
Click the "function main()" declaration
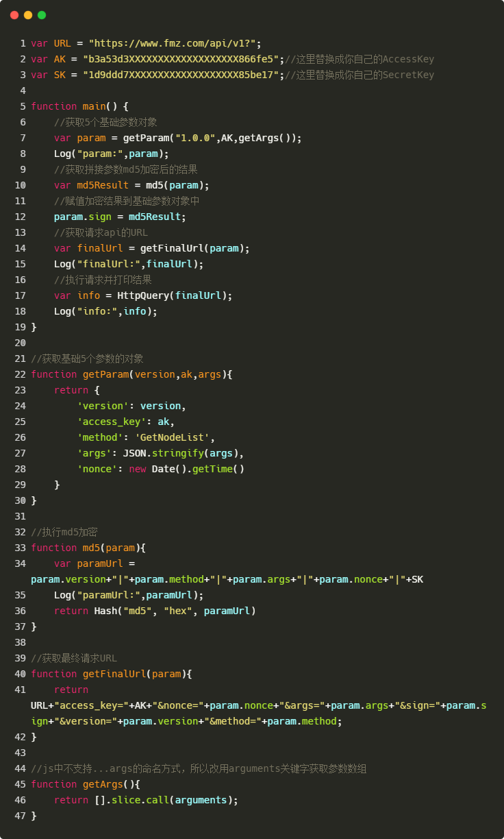[x=79, y=106]
